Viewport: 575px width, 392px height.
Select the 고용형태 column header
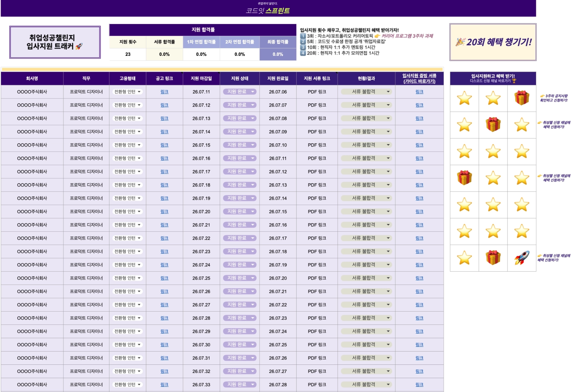coord(127,78)
